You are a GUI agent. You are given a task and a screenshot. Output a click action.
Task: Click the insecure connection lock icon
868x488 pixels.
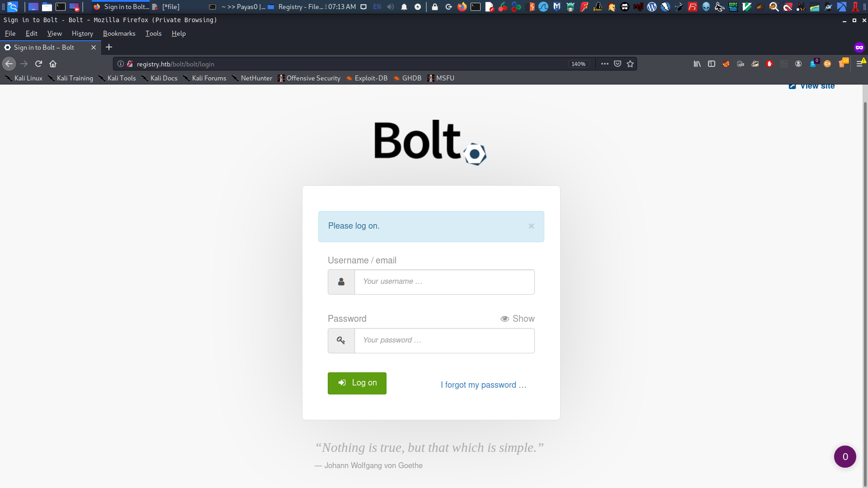pyautogui.click(x=130, y=64)
